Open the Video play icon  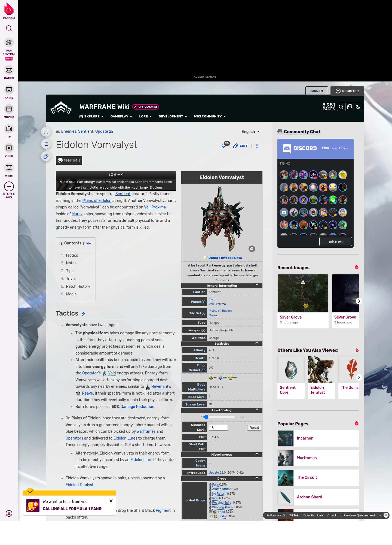click(x=9, y=148)
